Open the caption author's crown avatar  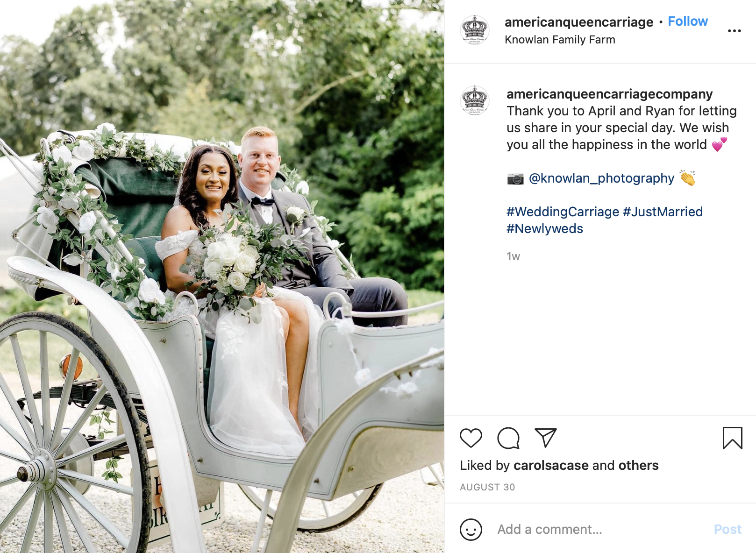pos(475,100)
